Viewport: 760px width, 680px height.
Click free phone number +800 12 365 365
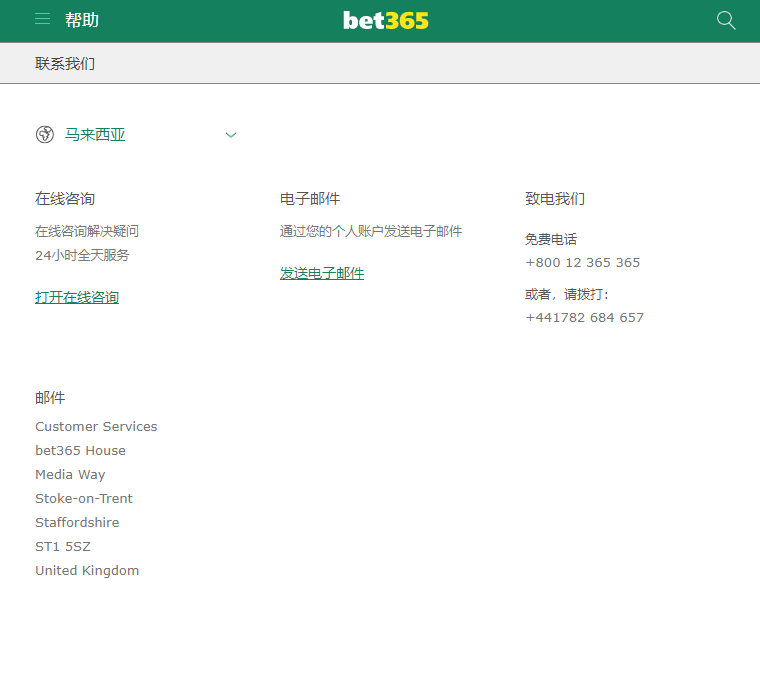(582, 263)
